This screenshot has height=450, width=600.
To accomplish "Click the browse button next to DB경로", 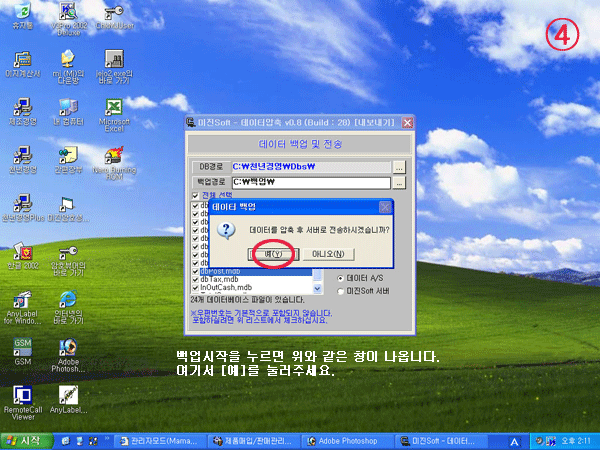I will point(399,167).
